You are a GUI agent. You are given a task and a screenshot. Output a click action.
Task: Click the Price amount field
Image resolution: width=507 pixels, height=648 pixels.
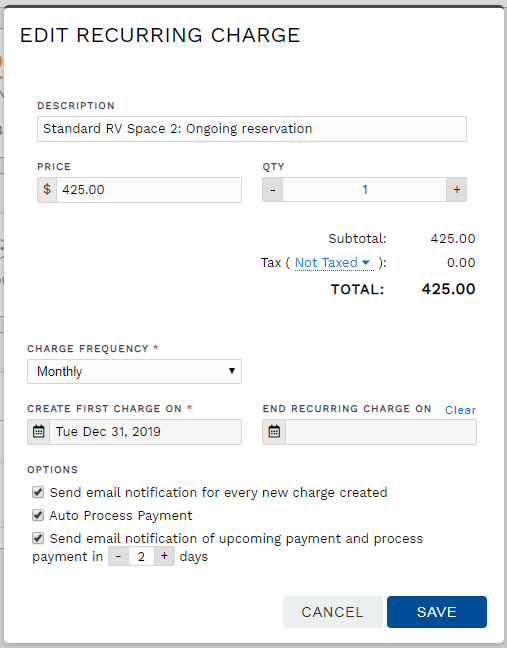149,190
